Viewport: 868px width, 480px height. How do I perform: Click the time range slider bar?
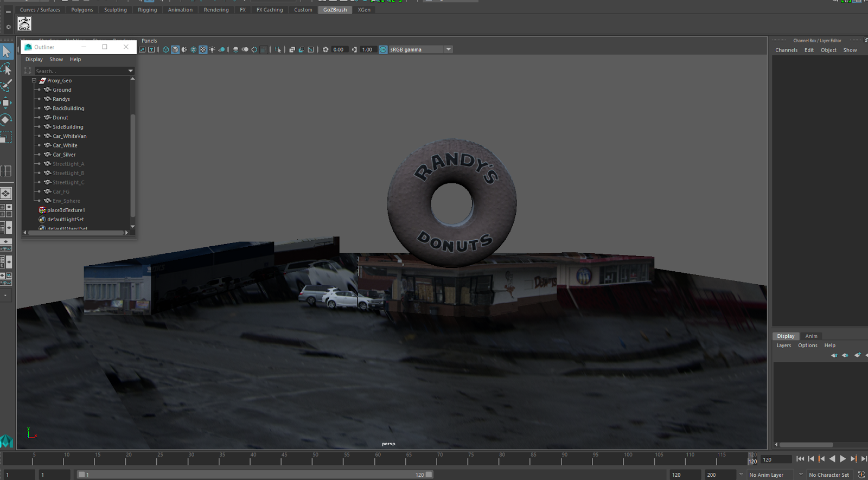[255, 475]
